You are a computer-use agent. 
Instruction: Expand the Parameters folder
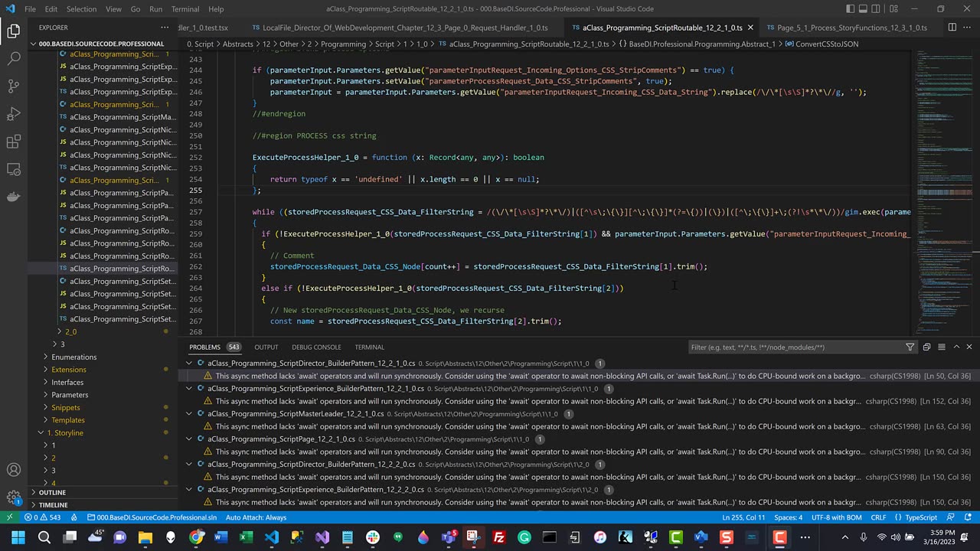[70, 395]
